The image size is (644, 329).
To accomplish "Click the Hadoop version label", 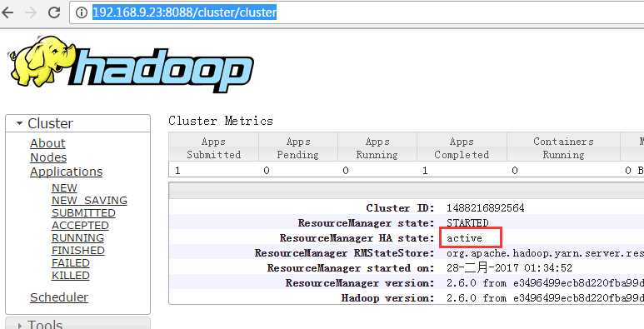I will (x=387, y=298).
